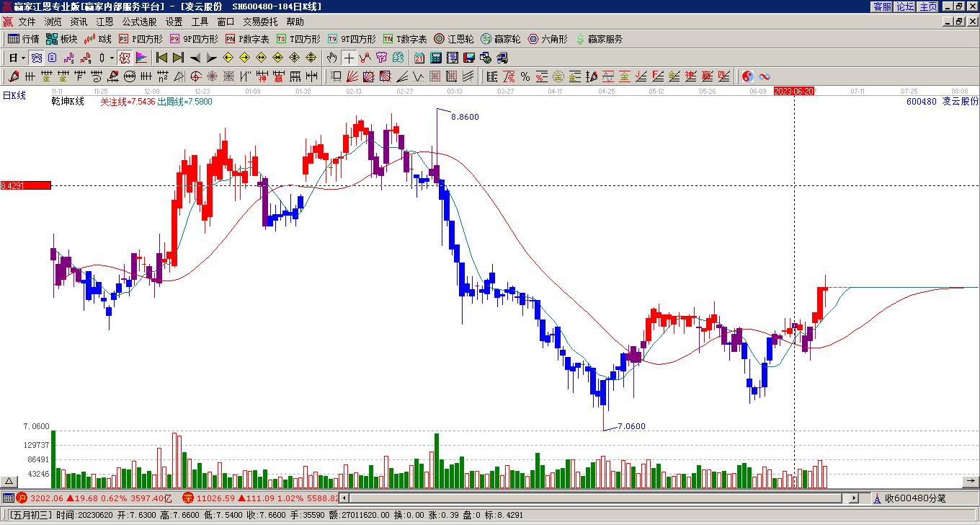Click the up-triangle button beside the volume panel
Screen dimensions: 980x525
[x=9, y=481]
